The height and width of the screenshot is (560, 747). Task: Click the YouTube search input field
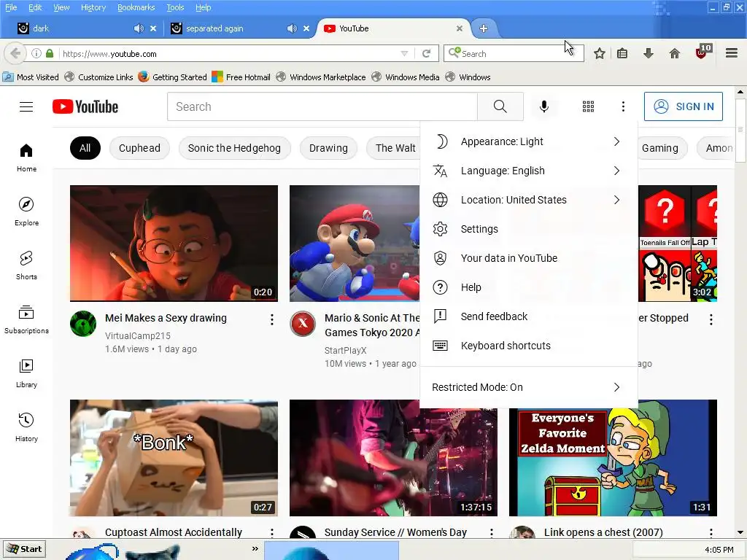click(x=322, y=106)
